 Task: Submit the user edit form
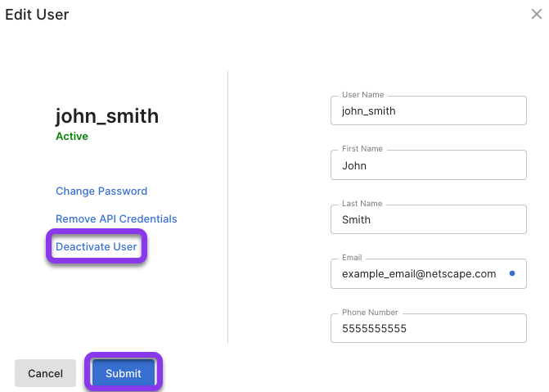124,373
